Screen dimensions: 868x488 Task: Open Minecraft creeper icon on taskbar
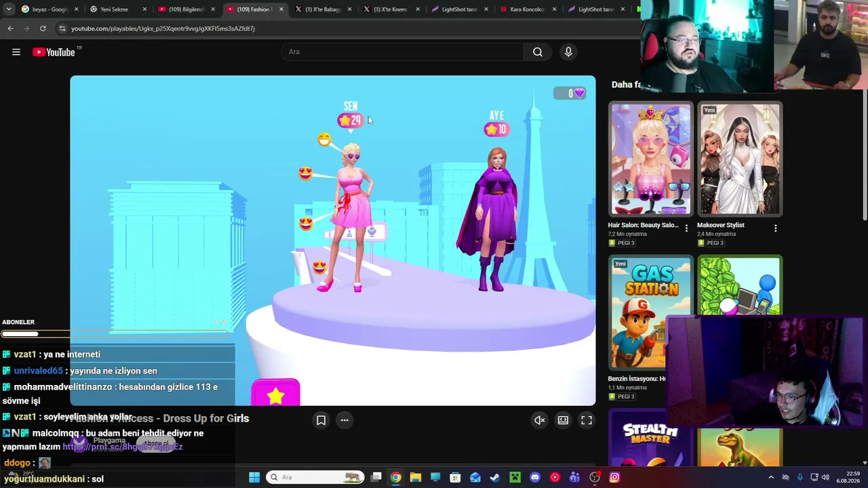point(515,477)
